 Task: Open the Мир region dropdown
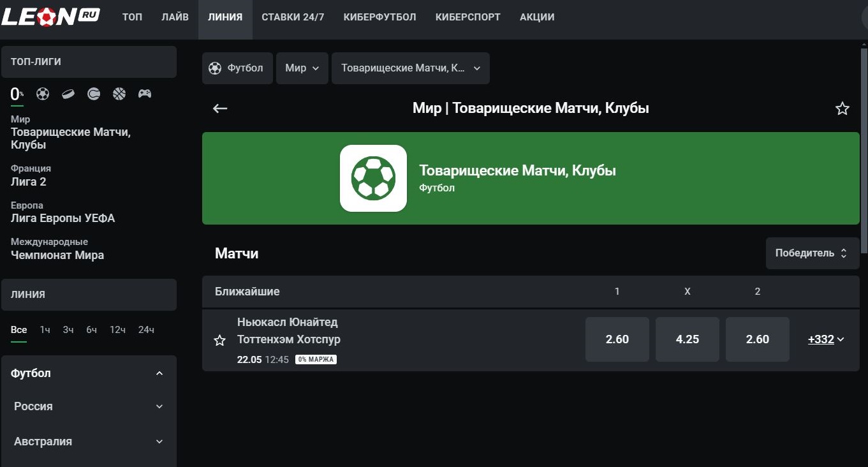(x=302, y=68)
